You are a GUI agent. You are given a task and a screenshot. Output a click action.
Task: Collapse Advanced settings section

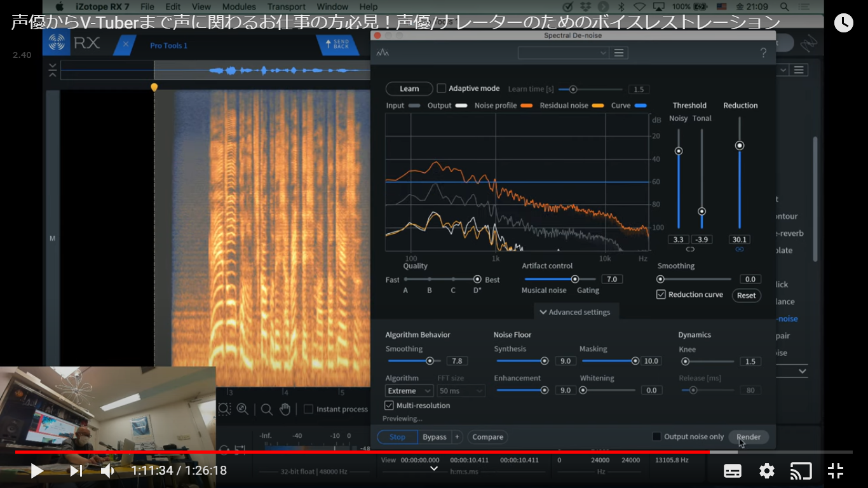(x=575, y=312)
